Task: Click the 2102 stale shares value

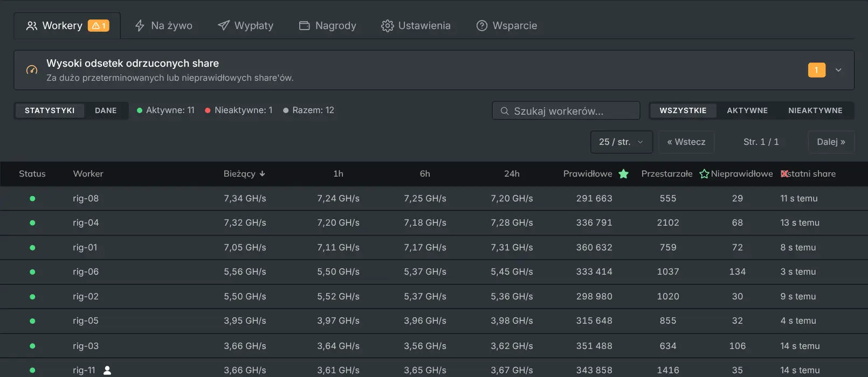Action: point(668,223)
